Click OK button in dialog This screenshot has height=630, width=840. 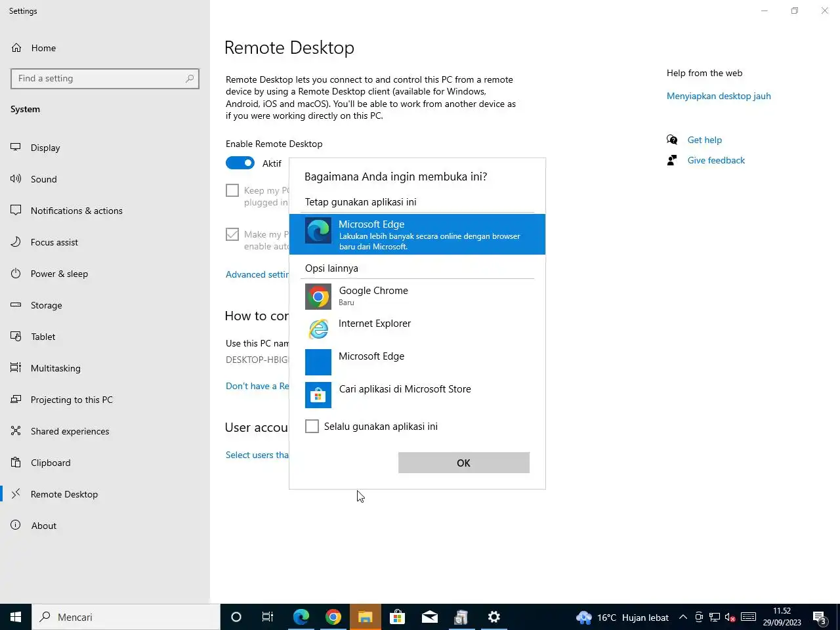coord(464,463)
